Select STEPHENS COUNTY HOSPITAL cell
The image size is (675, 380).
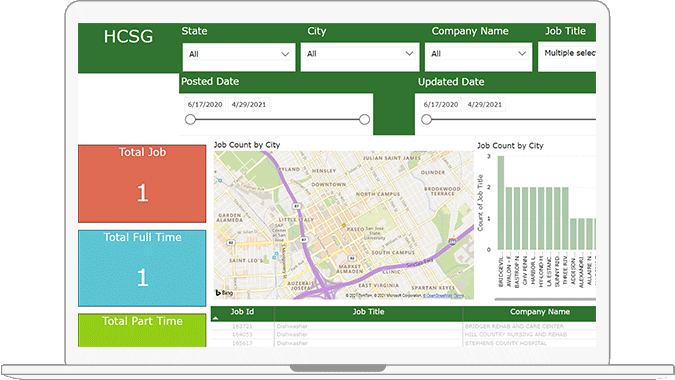click(x=529, y=343)
